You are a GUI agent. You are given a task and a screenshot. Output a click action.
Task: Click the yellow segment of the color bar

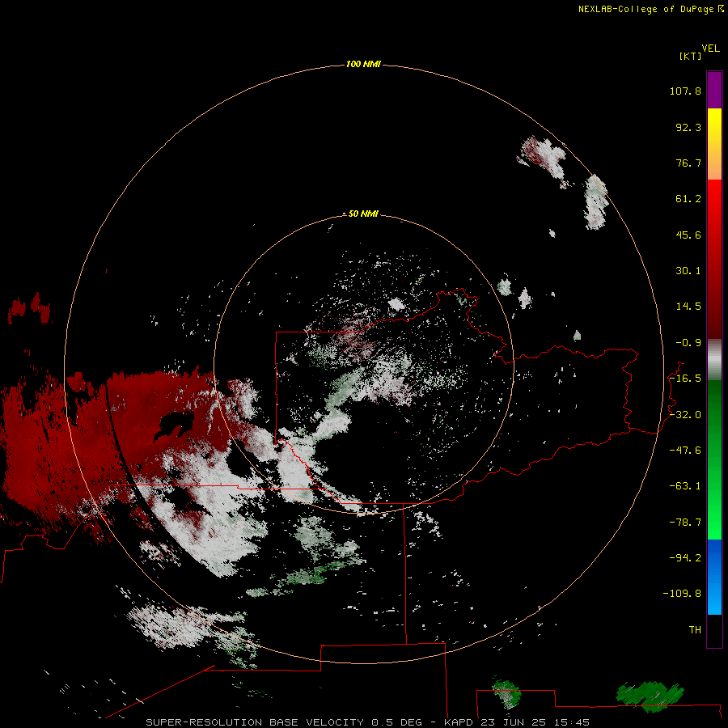point(714,126)
